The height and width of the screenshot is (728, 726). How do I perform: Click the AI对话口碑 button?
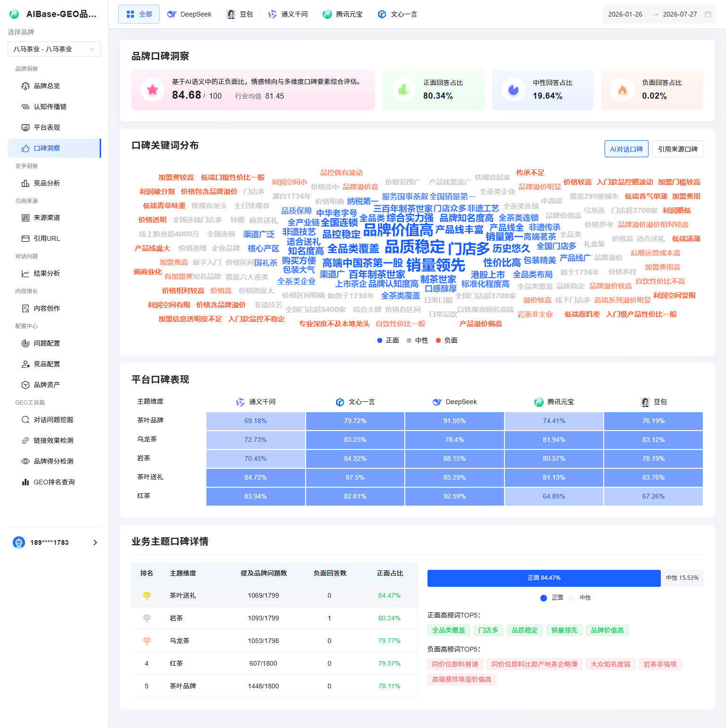pos(626,149)
